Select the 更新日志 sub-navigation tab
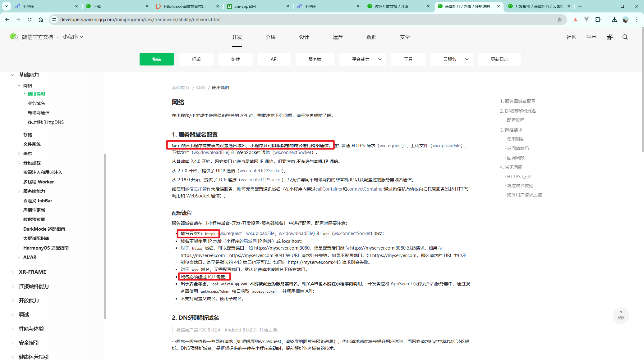The width and height of the screenshot is (644, 361). [x=499, y=59]
